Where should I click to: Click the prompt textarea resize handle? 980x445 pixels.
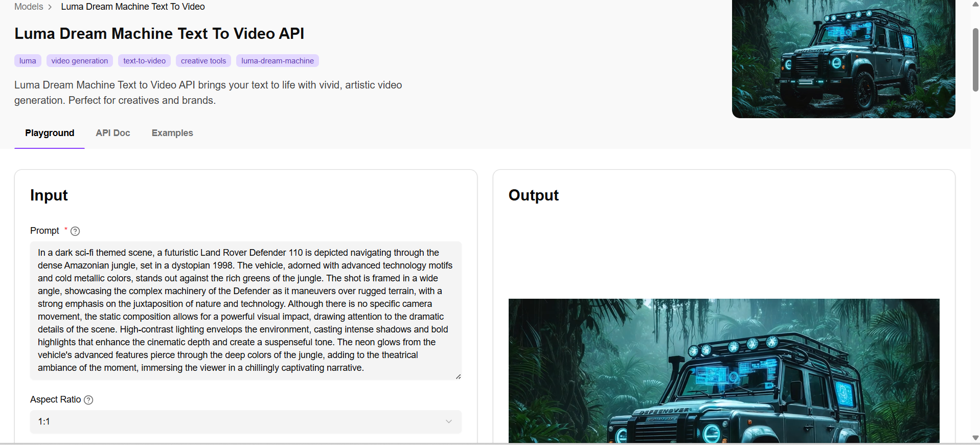458,376
